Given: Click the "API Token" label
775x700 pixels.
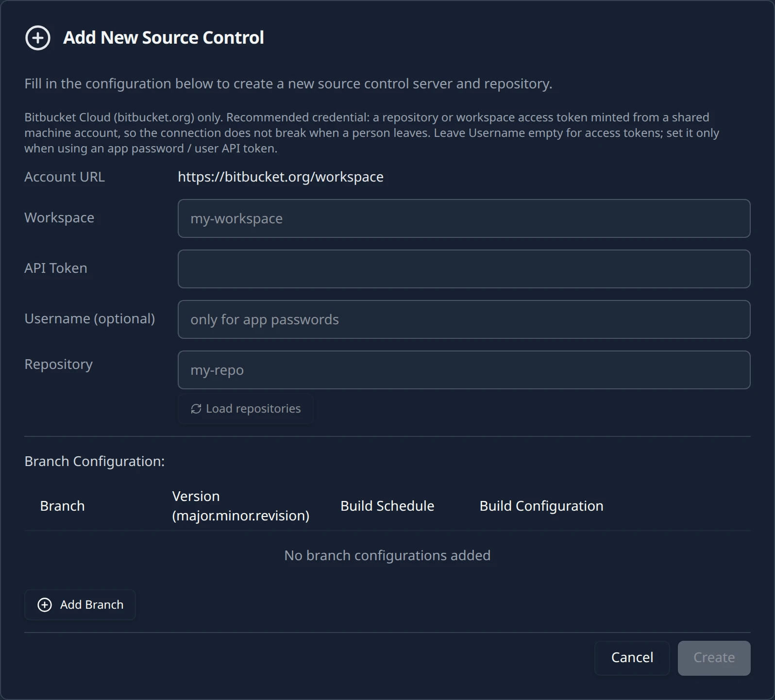Looking at the screenshot, I should coord(56,268).
